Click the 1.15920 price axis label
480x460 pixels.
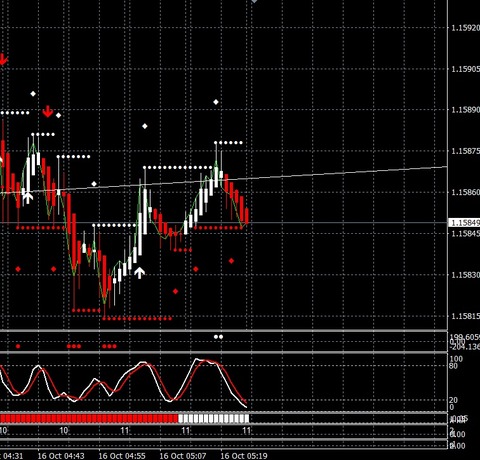pyautogui.click(x=465, y=28)
